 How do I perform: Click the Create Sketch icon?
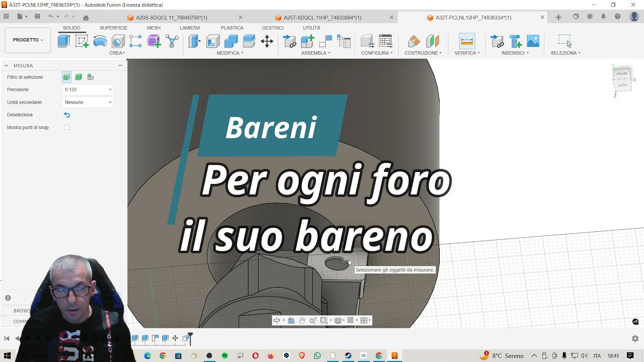click(x=82, y=41)
